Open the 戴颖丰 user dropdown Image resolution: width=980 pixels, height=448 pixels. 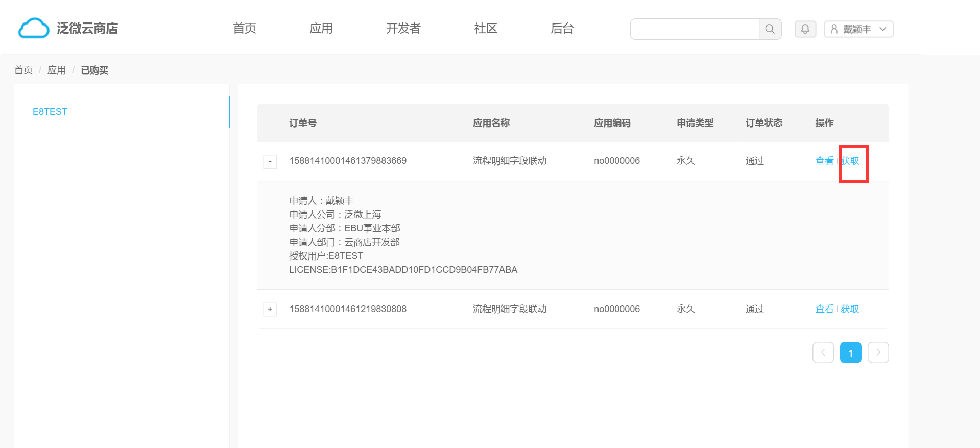(858, 29)
